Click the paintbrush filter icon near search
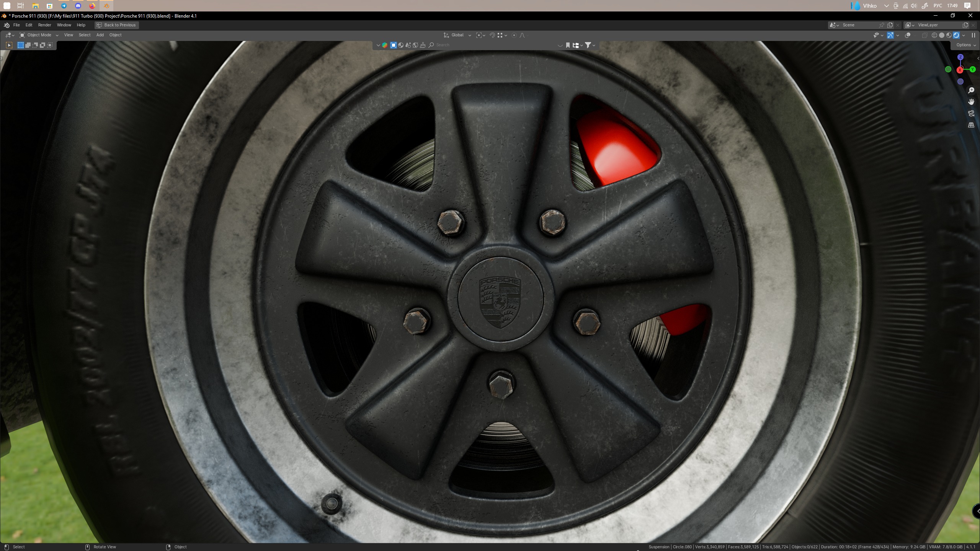Image resolution: width=980 pixels, height=551 pixels. pyautogui.click(x=423, y=45)
